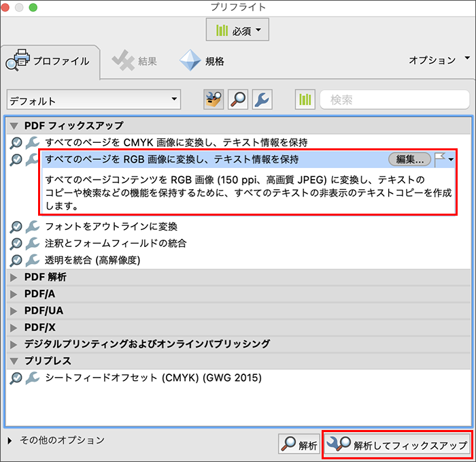Screen dimensions: 476x462
Task: Collapse the PDF フィックスアップ group
Action: [14, 126]
